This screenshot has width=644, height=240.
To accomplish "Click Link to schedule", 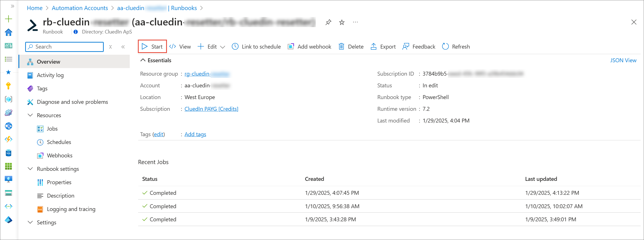I will 256,47.
